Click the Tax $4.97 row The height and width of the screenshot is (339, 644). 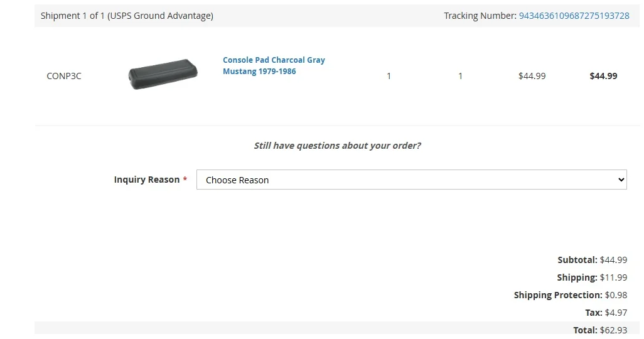606,313
